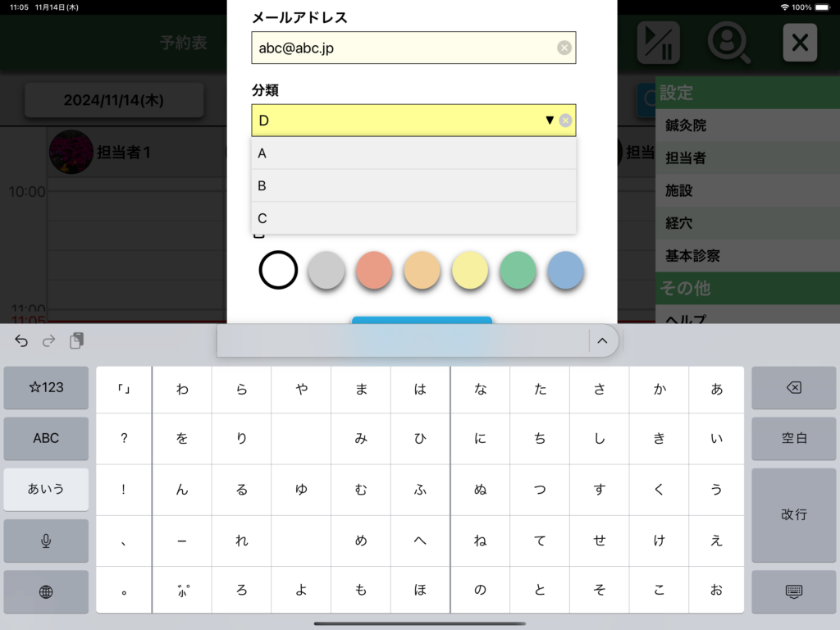
Task: Select the white color circle
Action: click(278, 270)
